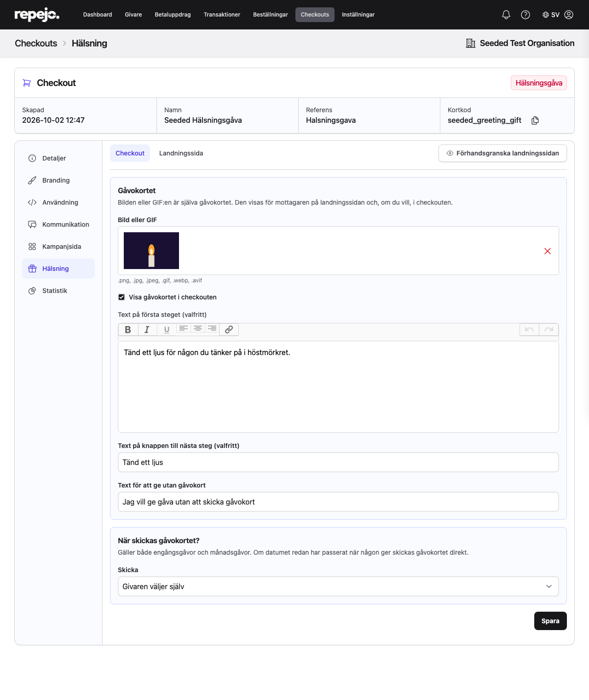Go to Inställningar menu
This screenshot has height=700, width=589.
click(x=358, y=15)
